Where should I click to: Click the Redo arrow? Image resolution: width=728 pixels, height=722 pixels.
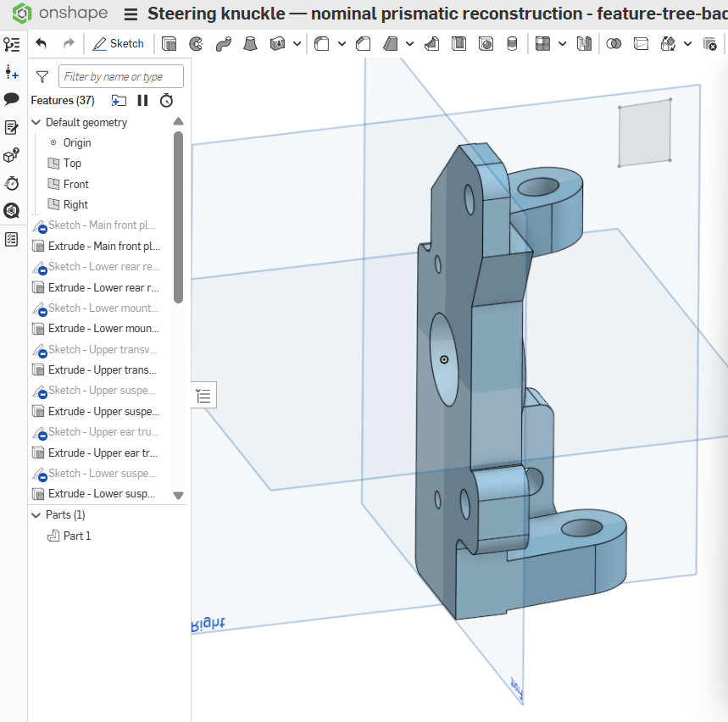(69, 44)
